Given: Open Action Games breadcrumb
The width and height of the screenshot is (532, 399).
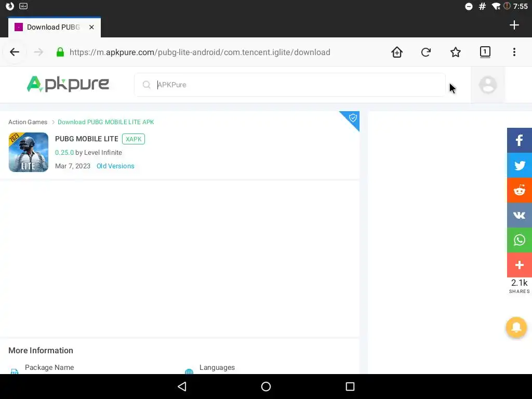Looking at the screenshot, I should tap(28, 122).
